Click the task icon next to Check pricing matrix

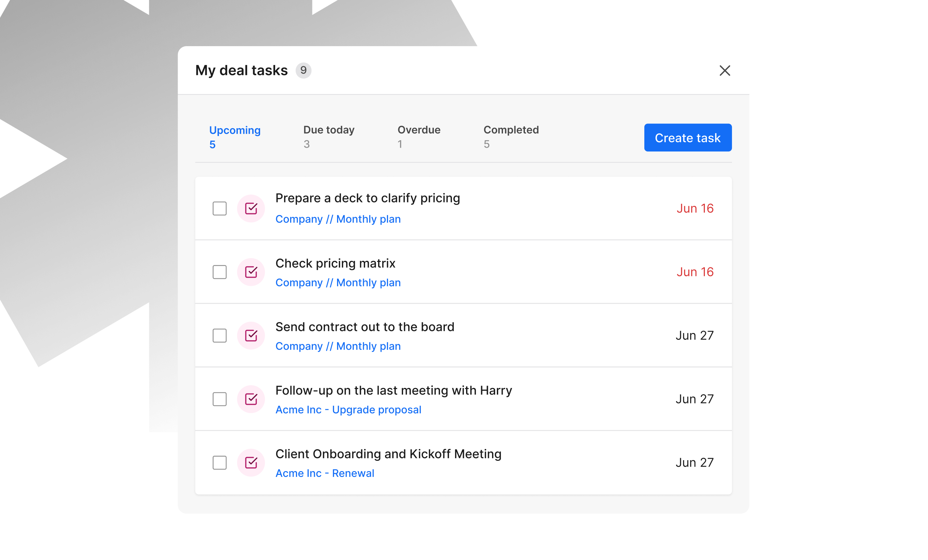click(x=251, y=272)
